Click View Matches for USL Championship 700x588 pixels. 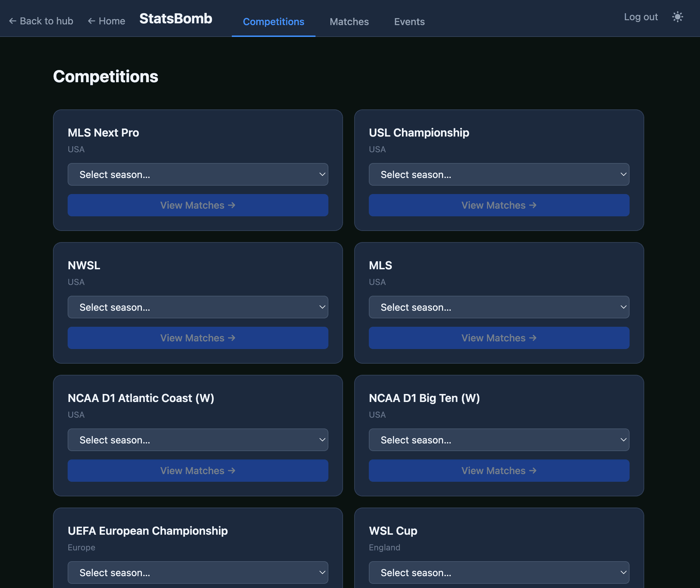(499, 205)
